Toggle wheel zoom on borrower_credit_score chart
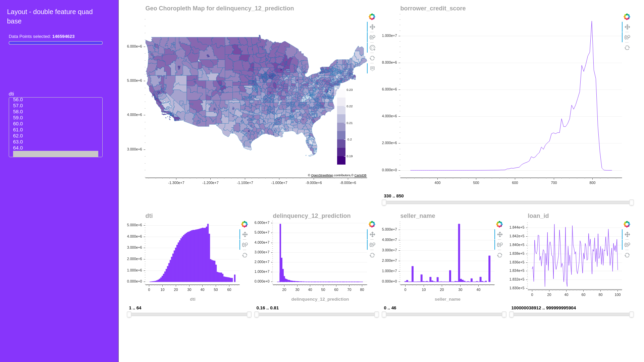Viewport: 644px width, 362px height. 627,38
